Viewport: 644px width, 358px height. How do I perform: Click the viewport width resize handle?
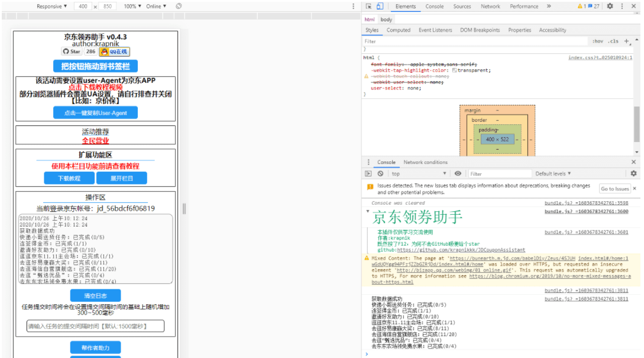(184, 209)
